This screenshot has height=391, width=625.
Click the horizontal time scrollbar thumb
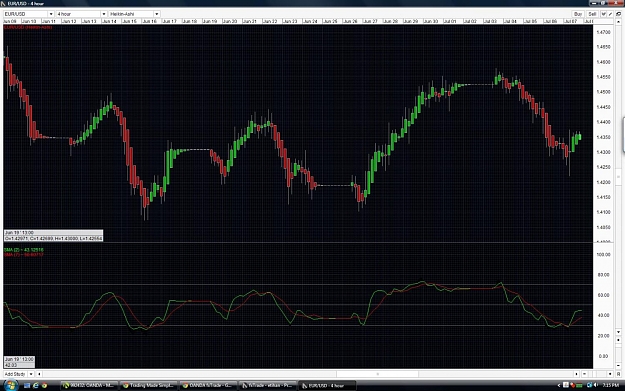click(377, 374)
